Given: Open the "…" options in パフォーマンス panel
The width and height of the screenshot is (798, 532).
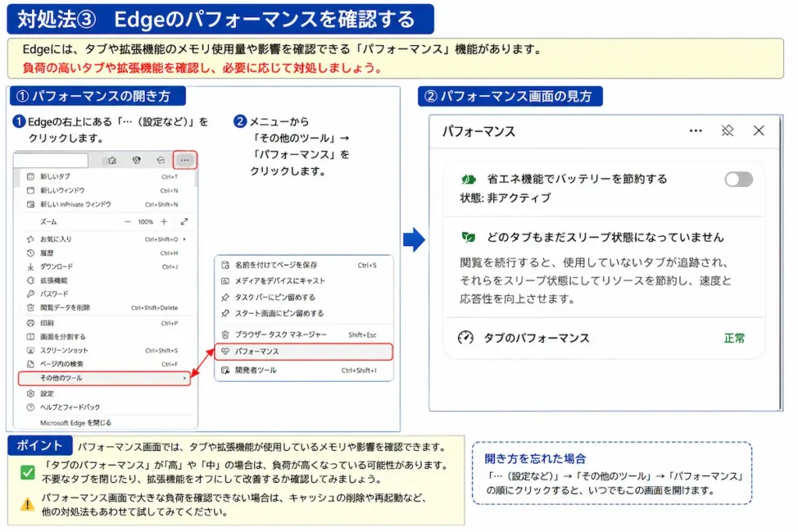Looking at the screenshot, I should click(696, 131).
